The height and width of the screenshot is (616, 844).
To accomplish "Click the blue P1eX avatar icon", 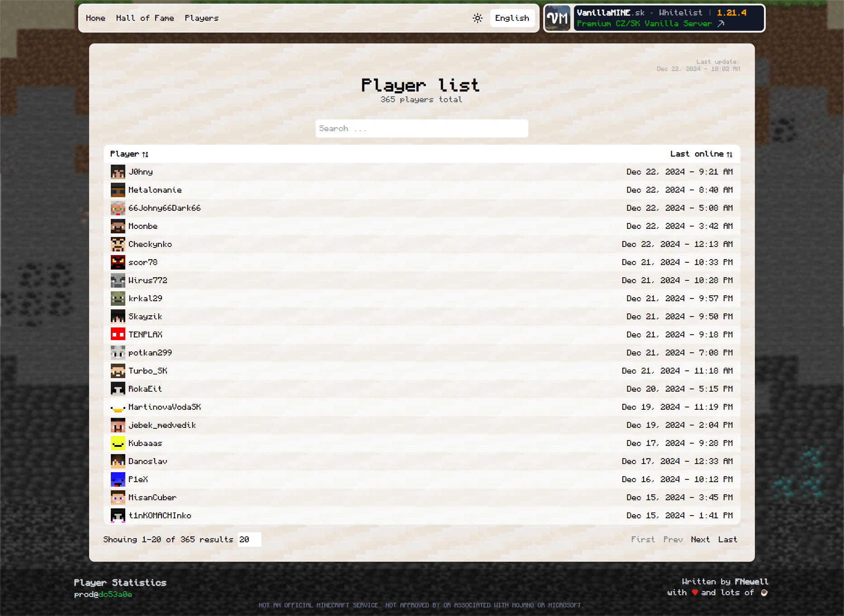I will [x=118, y=479].
